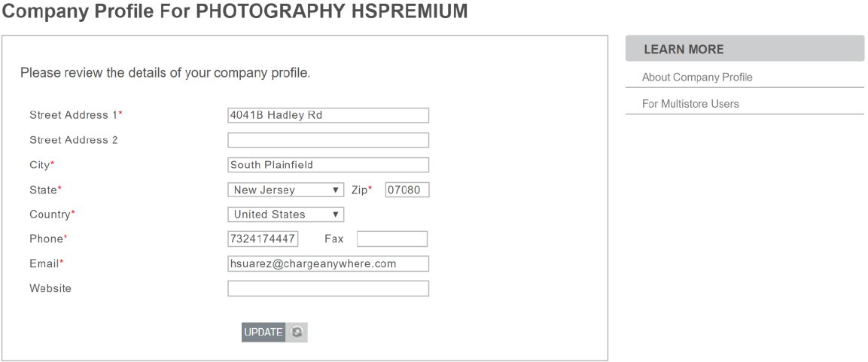Click the Street Address 2 label
This screenshot has width=868, height=362.
point(74,140)
